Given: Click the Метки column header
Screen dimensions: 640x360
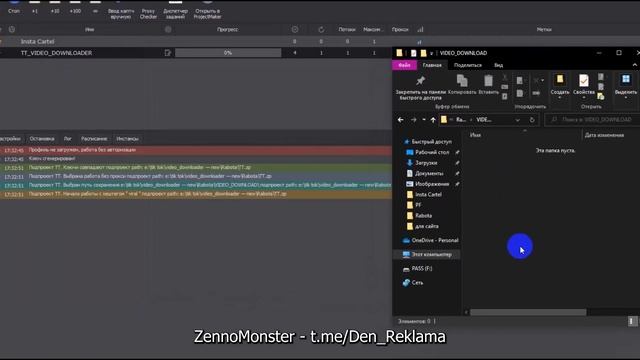Looking at the screenshot, I should [x=544, y=29].
